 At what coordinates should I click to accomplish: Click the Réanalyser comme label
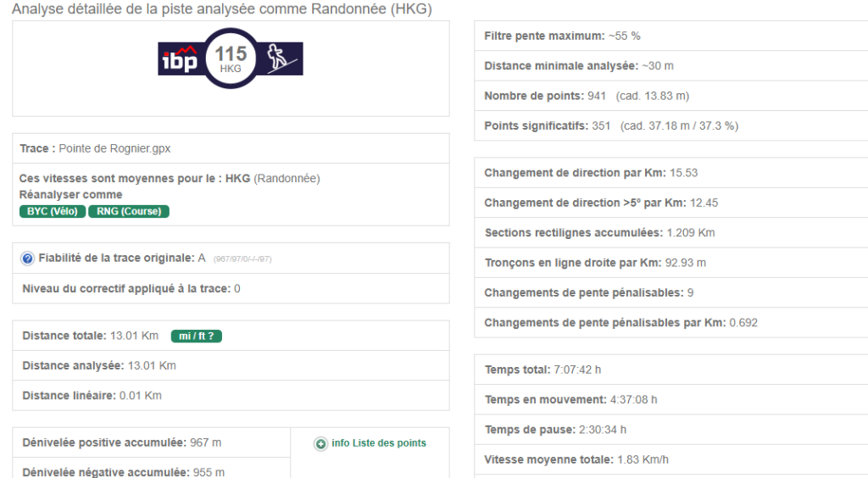click(71, 195)
